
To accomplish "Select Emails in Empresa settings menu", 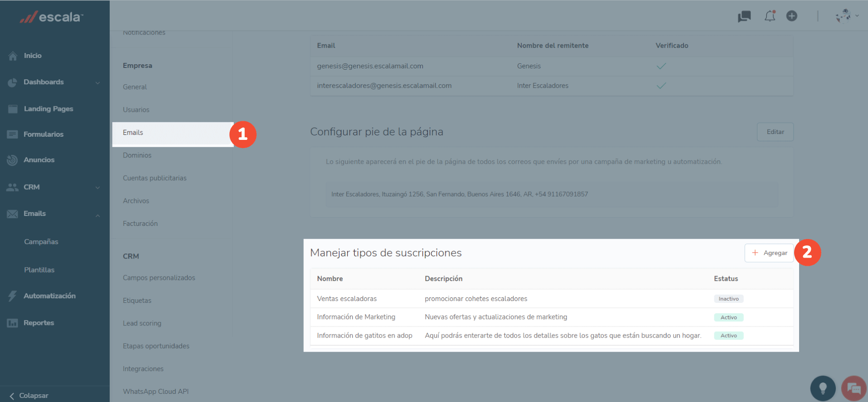I will (x=133, y=133).
